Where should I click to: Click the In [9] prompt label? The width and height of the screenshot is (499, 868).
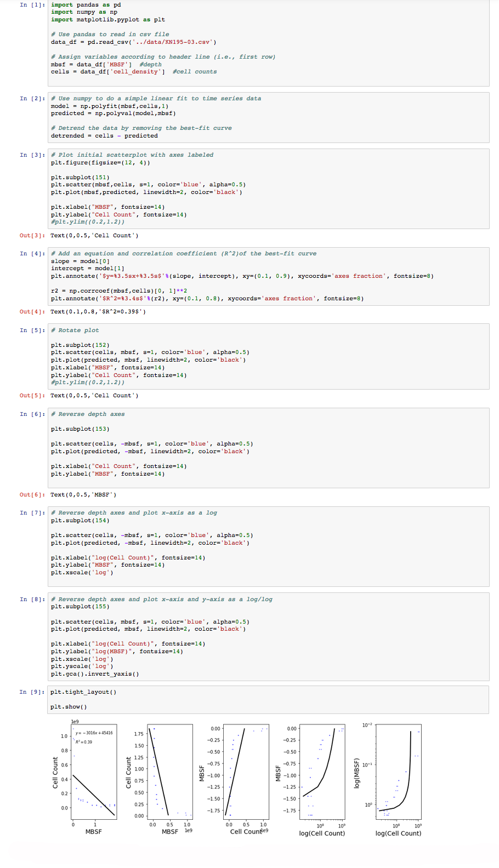pos(32,692)
